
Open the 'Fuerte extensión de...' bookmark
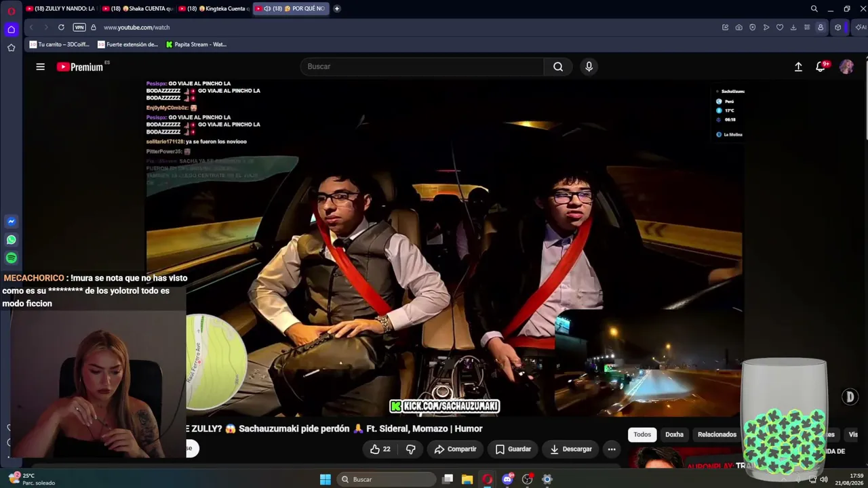[127, 45]
